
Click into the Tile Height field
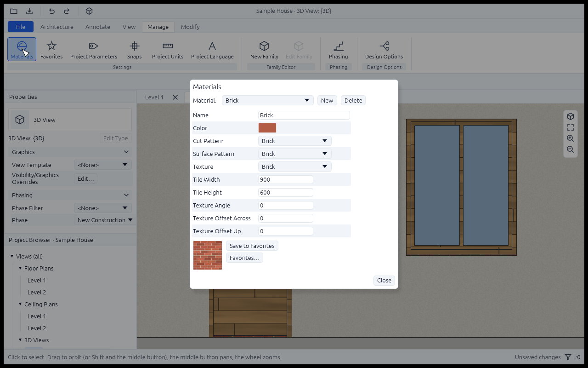coord(285,192)
